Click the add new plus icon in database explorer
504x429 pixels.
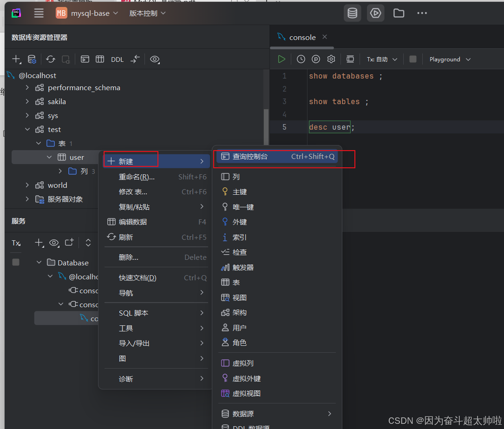point(16,59)
